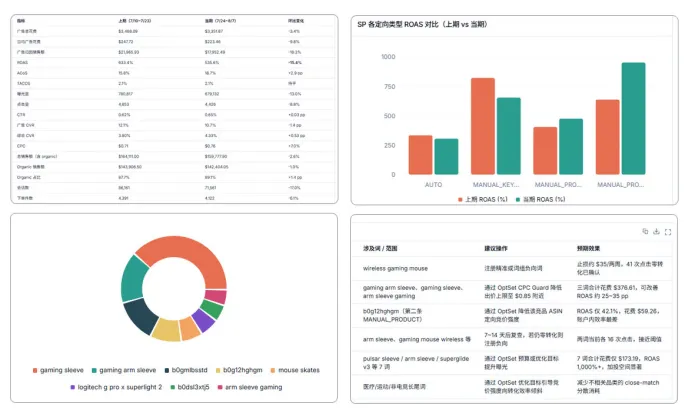Click the teal AUTO bar in ROAS chart
Screen dimensions: 693x415
pos(446,157)
